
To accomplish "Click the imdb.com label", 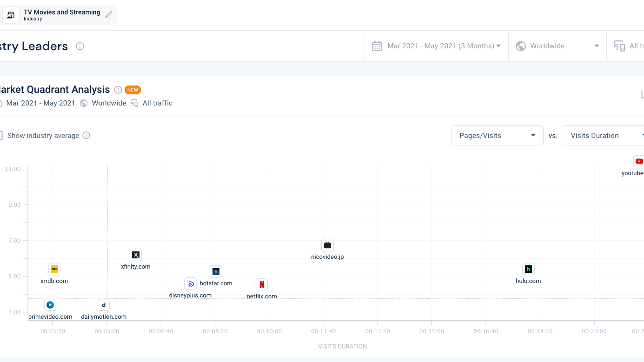I will point(54,281).
